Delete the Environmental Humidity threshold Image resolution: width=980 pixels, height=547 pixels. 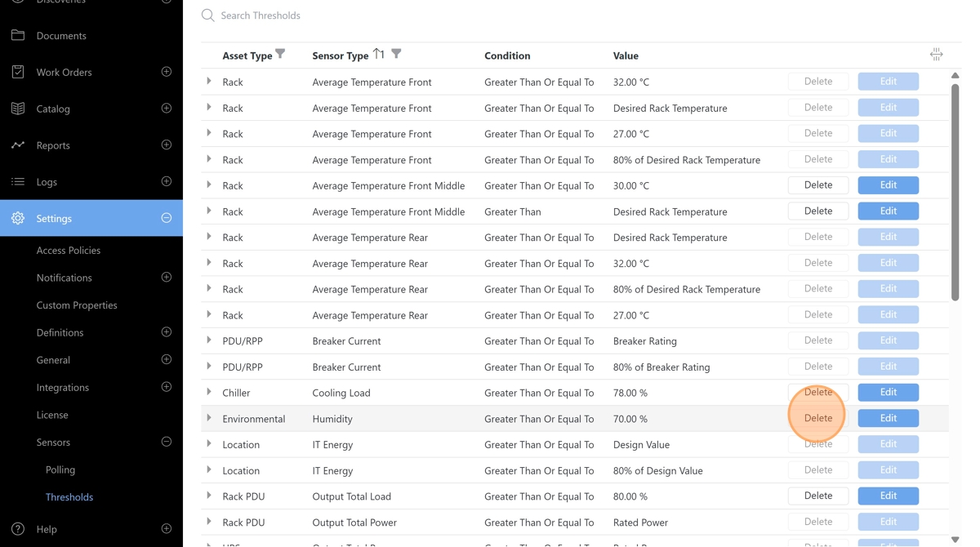817,418
